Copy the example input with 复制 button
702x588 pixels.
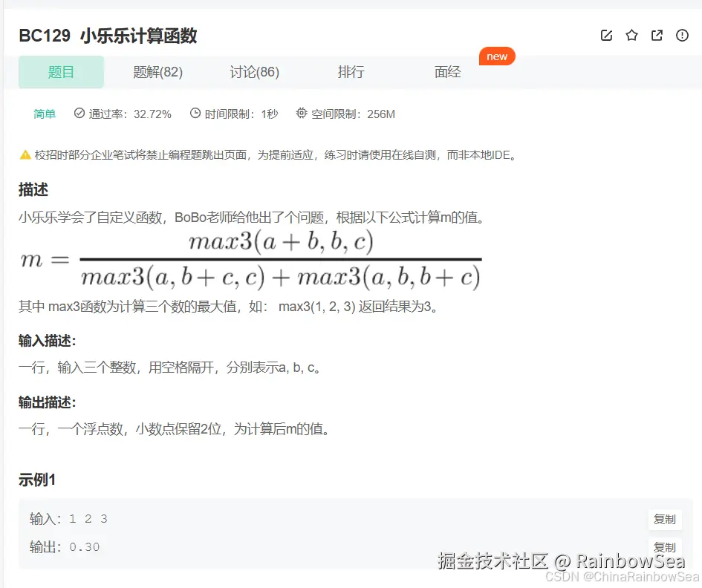coord(664,520)
